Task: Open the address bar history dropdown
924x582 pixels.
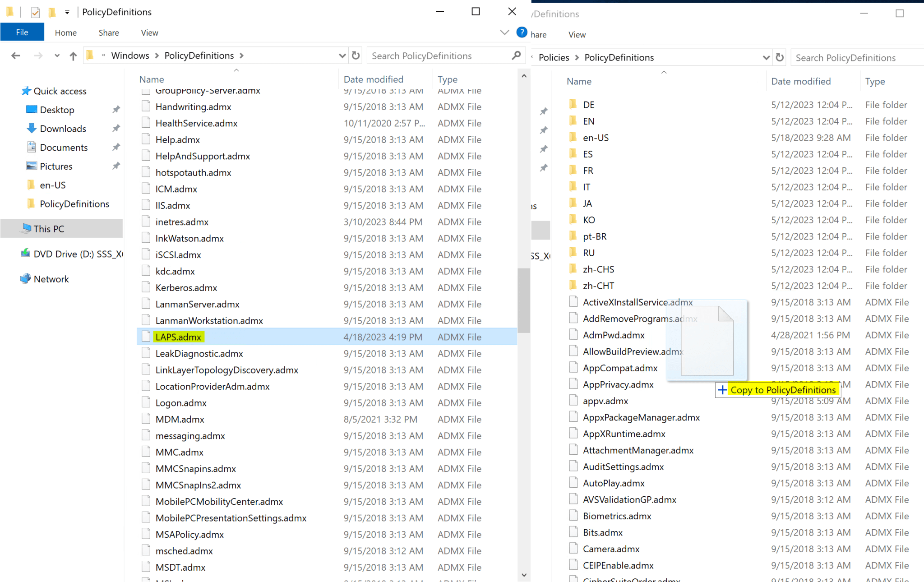Action: coord(342,55)
